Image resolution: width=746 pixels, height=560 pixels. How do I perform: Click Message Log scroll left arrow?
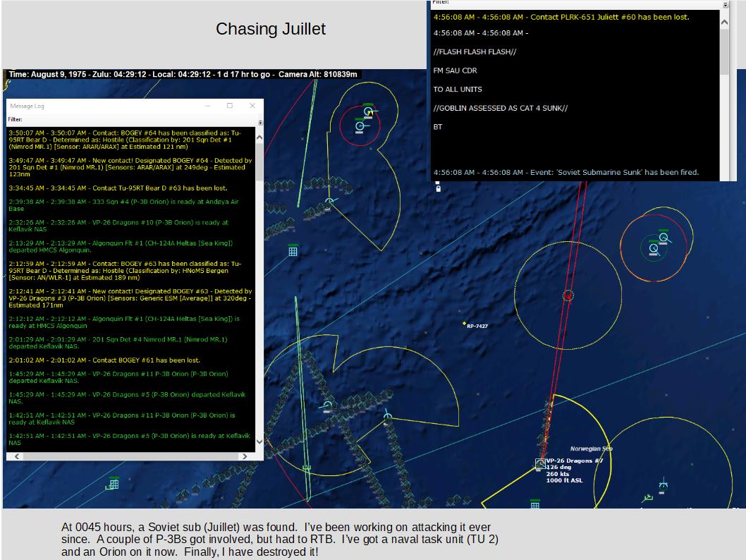(17, 456)
